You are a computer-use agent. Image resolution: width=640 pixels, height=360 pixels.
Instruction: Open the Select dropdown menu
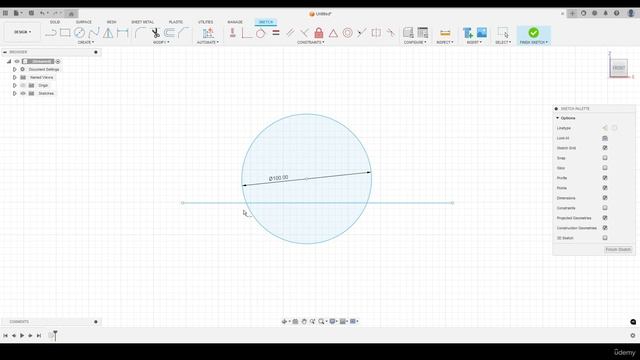pyautogui.click(x=503, y=42)
